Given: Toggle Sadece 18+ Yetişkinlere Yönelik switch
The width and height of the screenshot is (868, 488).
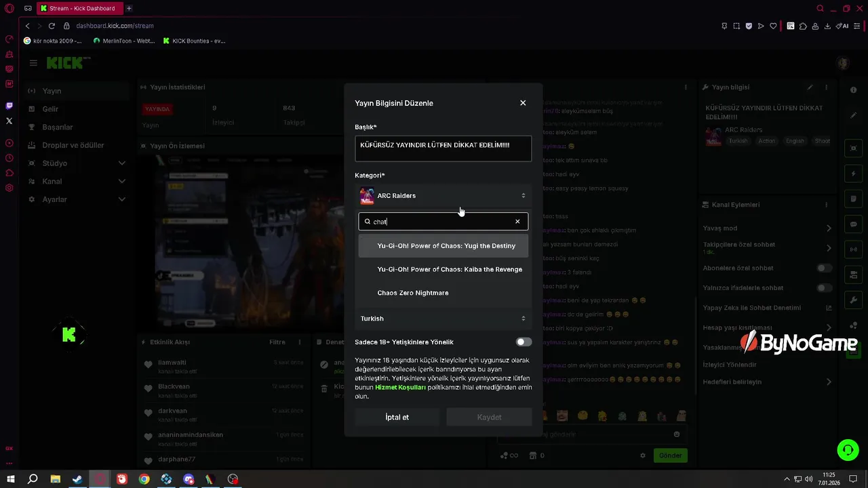Looking at the screenshot, I should [x=524, y=342].
